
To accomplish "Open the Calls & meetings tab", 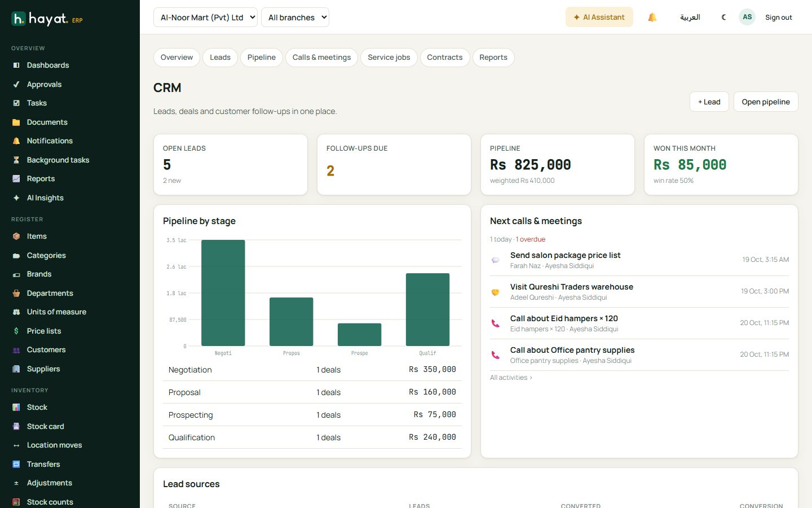I will coord(321,58).
